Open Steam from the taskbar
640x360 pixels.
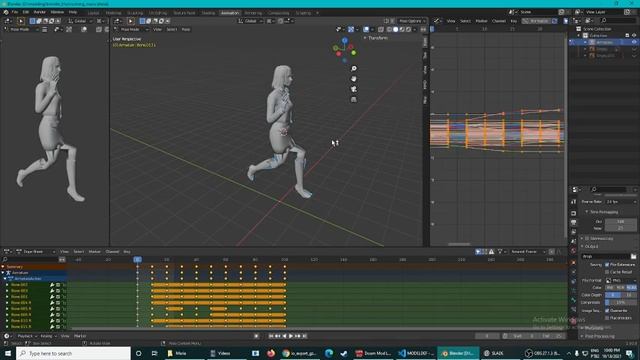(x=344, y=353)
